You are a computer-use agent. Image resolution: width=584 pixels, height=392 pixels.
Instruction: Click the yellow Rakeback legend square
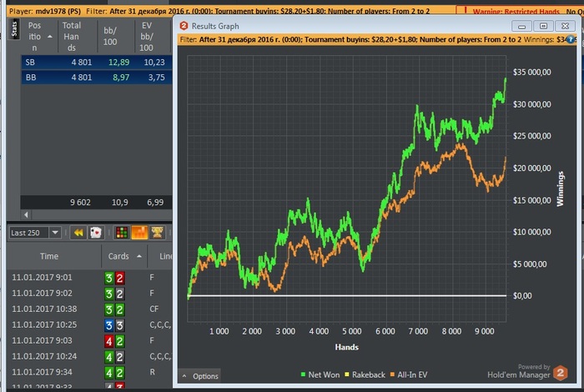click(347, 374)
